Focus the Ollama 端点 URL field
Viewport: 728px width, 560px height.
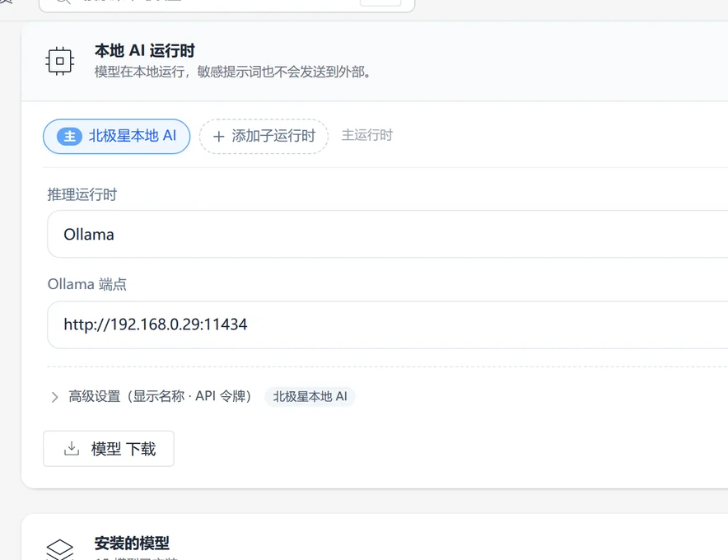tap(387, 324)
